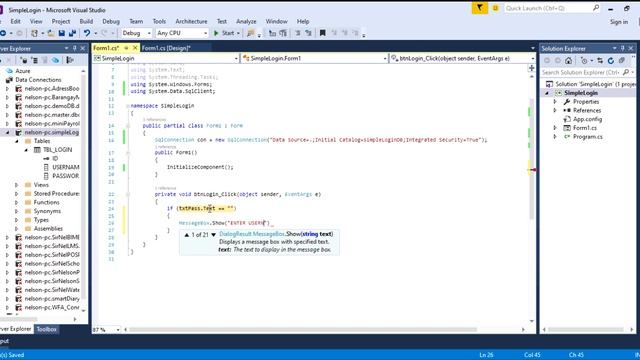Click Sync with Active Document icon
This screenshot has height=360, width=640.
tap(600, 60)
